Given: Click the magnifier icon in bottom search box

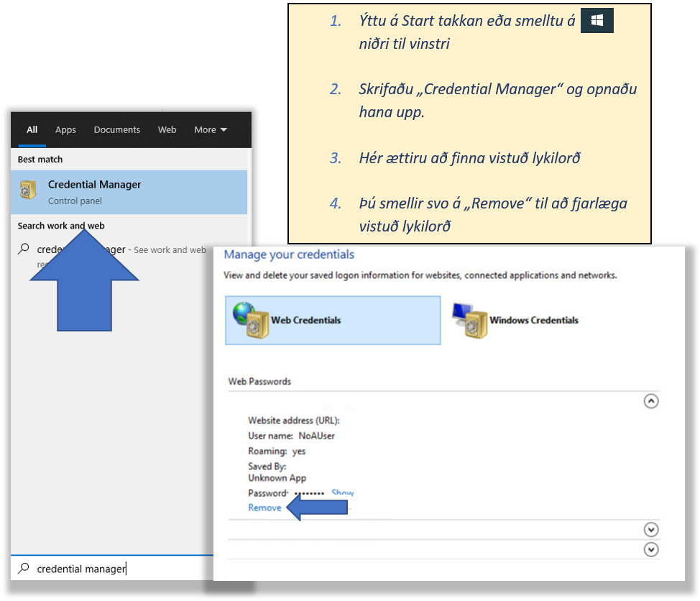Looking at the screenshot, I should pyautogui.click(x=24, y=569).
